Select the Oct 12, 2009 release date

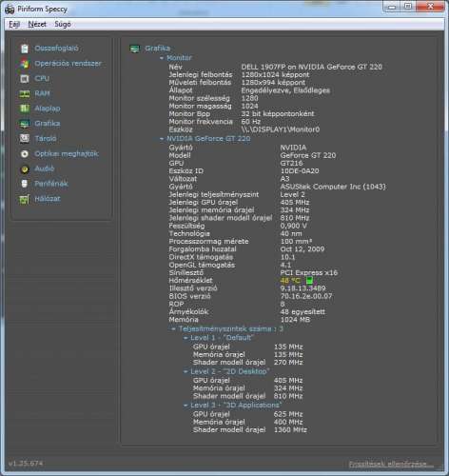(x=303, y=249)
